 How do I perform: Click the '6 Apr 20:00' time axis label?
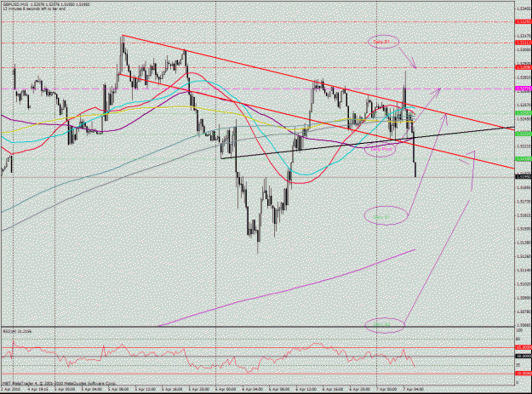tap(360, 389)
